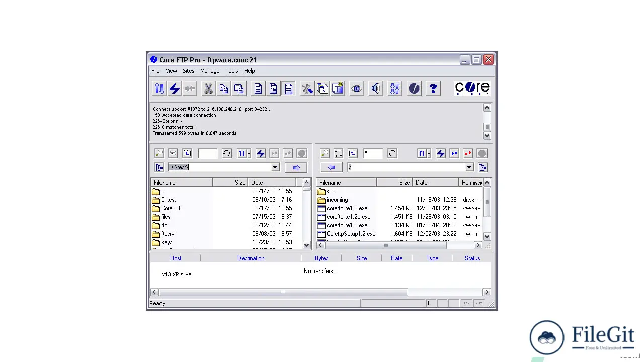Click the Copy icon in main toolbar
Screen dimensions: 644x362
(223, 89)
